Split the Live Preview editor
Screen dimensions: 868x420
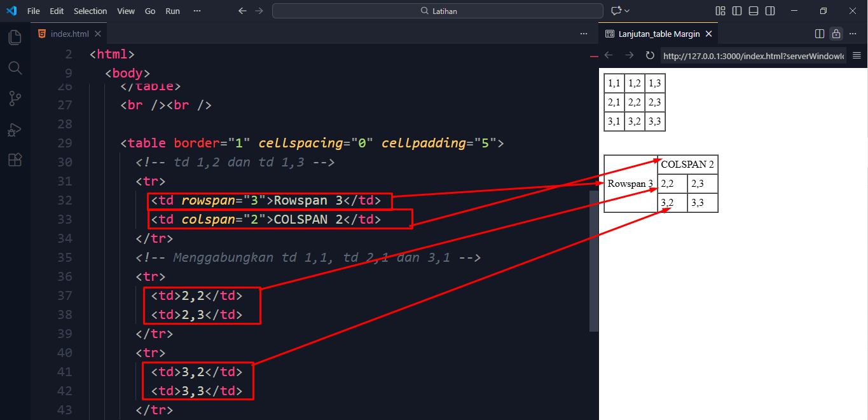(x=819, y=34)
